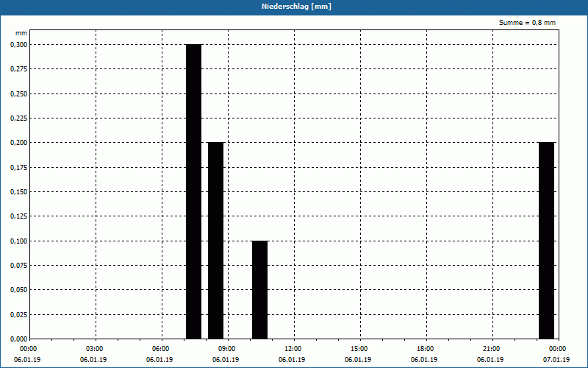Image resolution: width=588 pixels, height=368 pixels.
Task: Click the 0,050 y-axis value
Action: click(19, 290)
